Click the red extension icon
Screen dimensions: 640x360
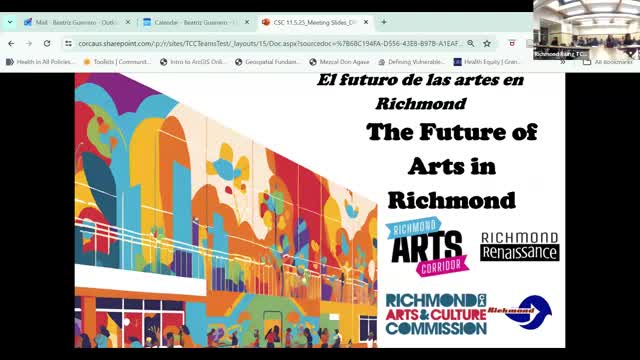(512, 43)
